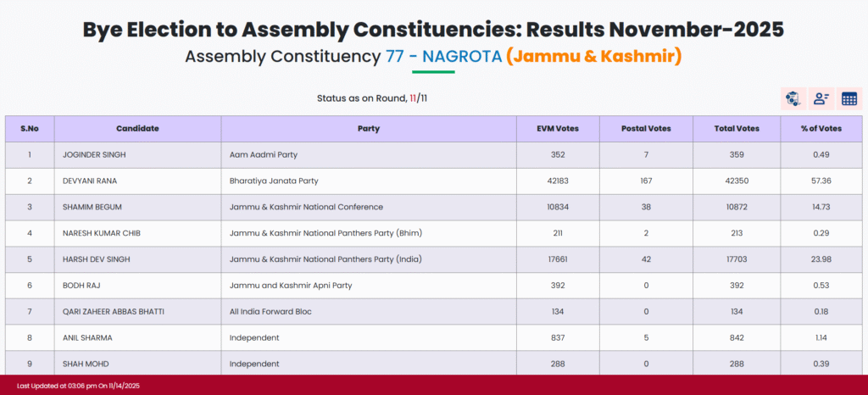
Task: Open the candidate view person icon
Action: tap(821, 99)
